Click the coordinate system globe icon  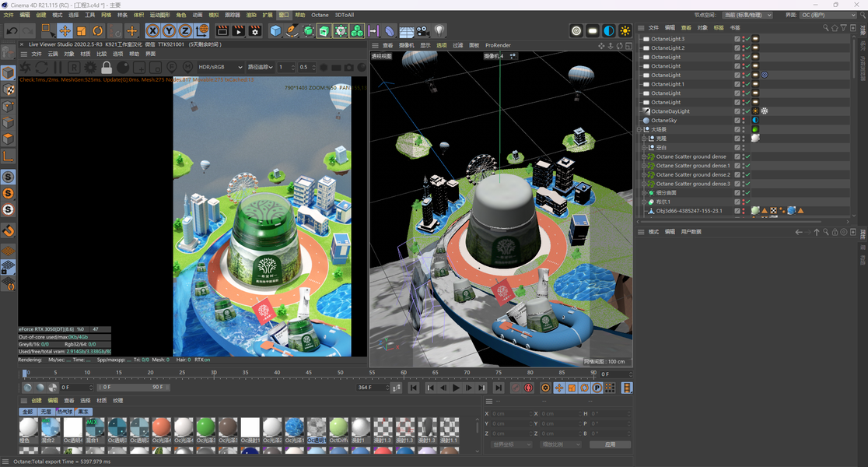coord(202,31)
